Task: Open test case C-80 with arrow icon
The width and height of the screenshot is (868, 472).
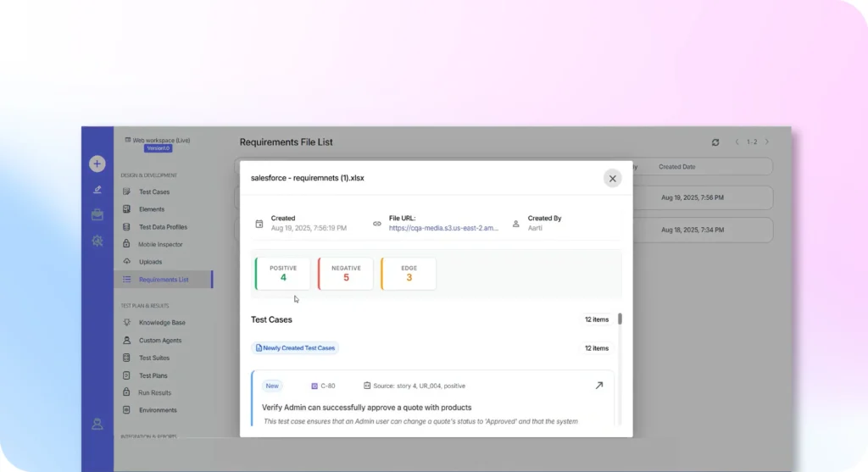Action: [599, 386]
